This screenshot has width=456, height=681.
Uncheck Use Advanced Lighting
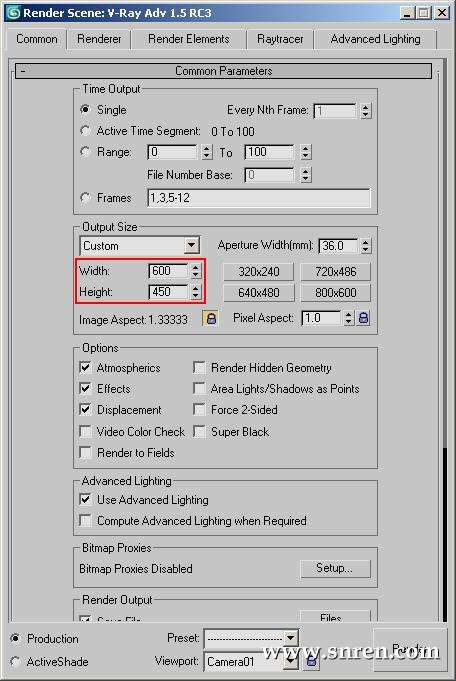coord(86,499)
